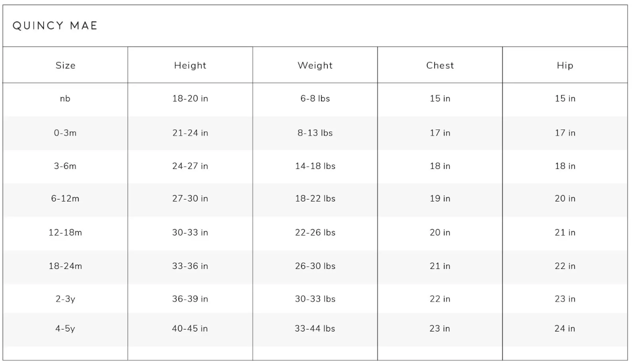The width and height of the screenshot is (632, 364).
Task: Select the Size column header
Action: (x=65, y=65)
